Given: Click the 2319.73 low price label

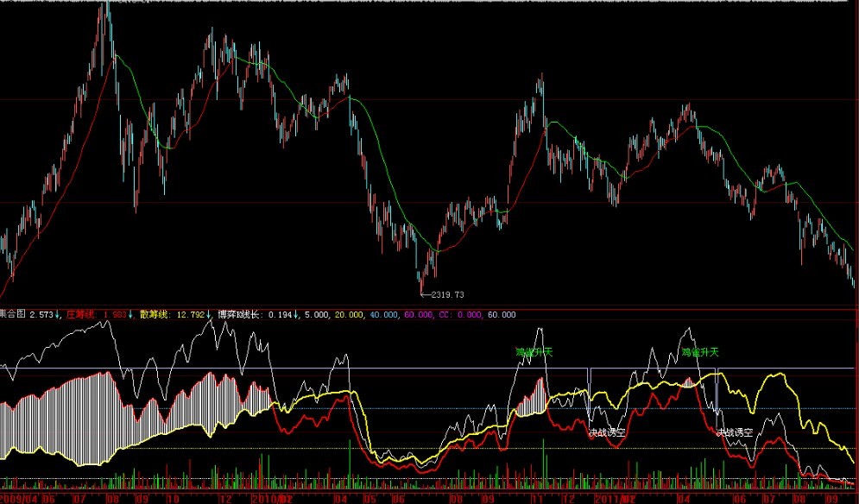Looking at the screenshot, I should click(x=447, y=295).
